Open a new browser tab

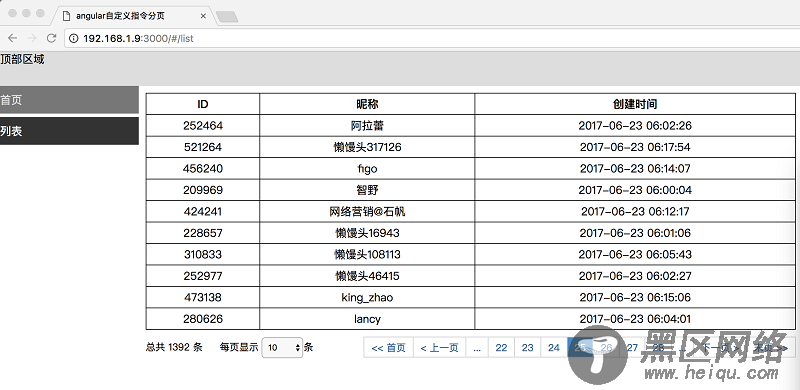click(x=227, y=17)
